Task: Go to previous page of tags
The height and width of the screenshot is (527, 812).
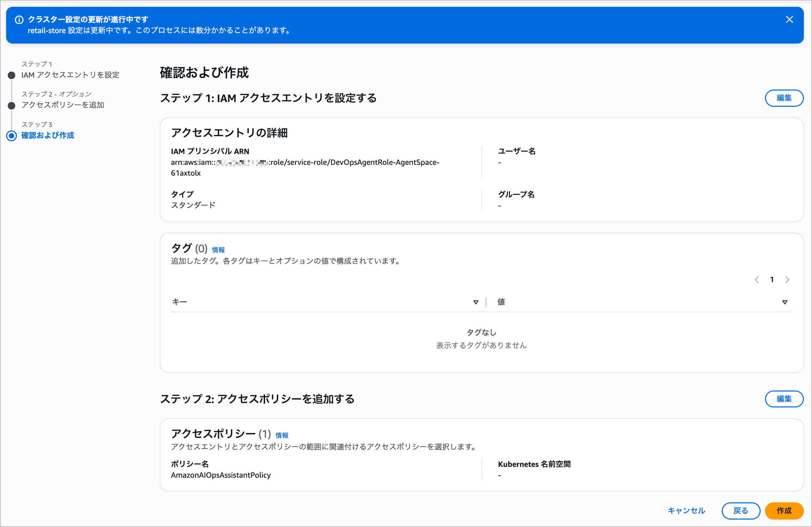Action: pyautogui.click(x=756, y=280)
